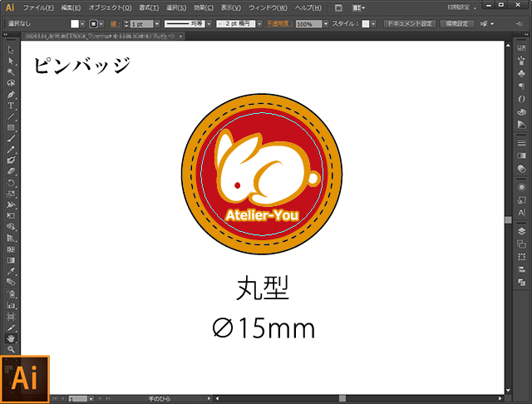Choose the Magic Wand tool
The width and height of the screenshot is (532, 404).
[11, 72]
